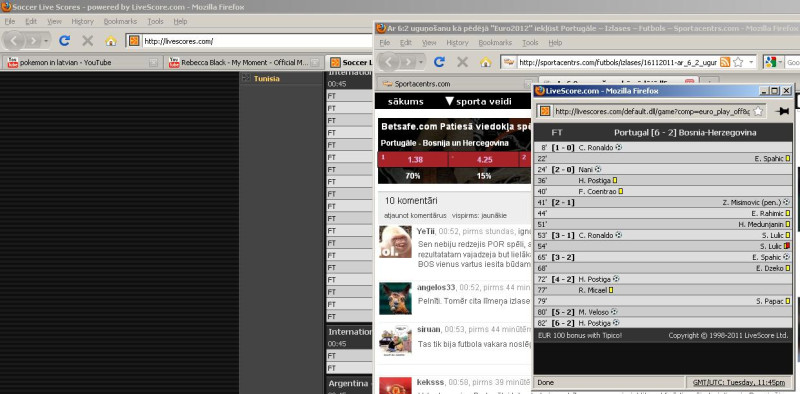Open Home in the Sportacentrs window
This screenshot has height=394, width=800.
pyautogui.click(x=486, y=62)
